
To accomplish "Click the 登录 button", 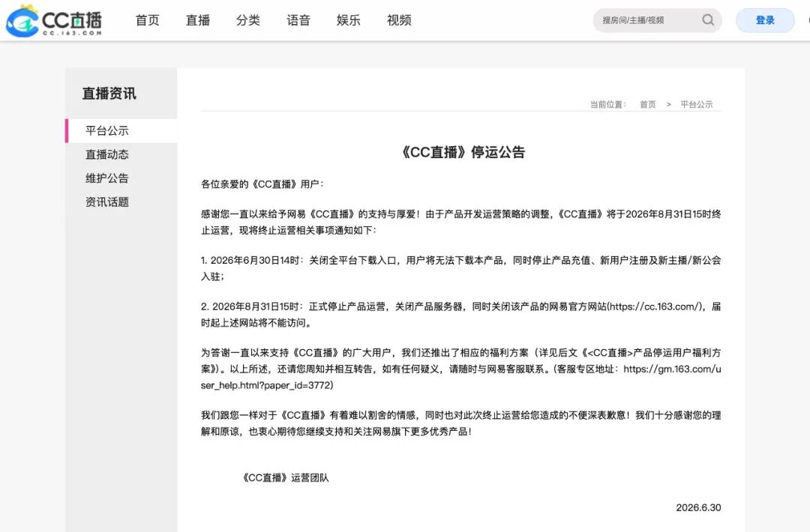I will coord(765,20).
